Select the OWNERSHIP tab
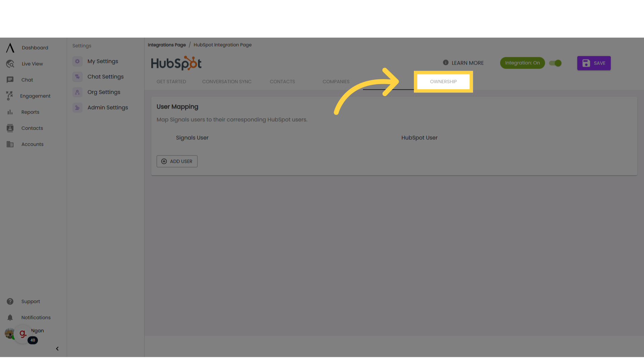This screenshot has width=644, height=362. (x=443, y=81)
